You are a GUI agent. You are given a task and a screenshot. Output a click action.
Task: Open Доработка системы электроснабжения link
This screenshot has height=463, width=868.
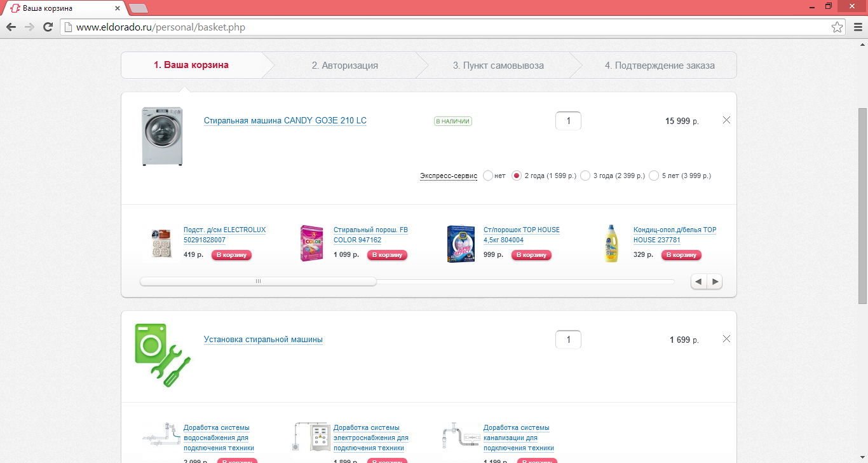click(x=371, y=438)
